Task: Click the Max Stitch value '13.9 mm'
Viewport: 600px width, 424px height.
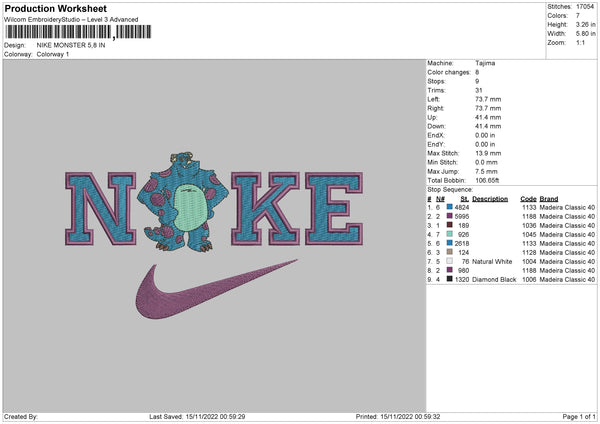Action: pos(488,153)
